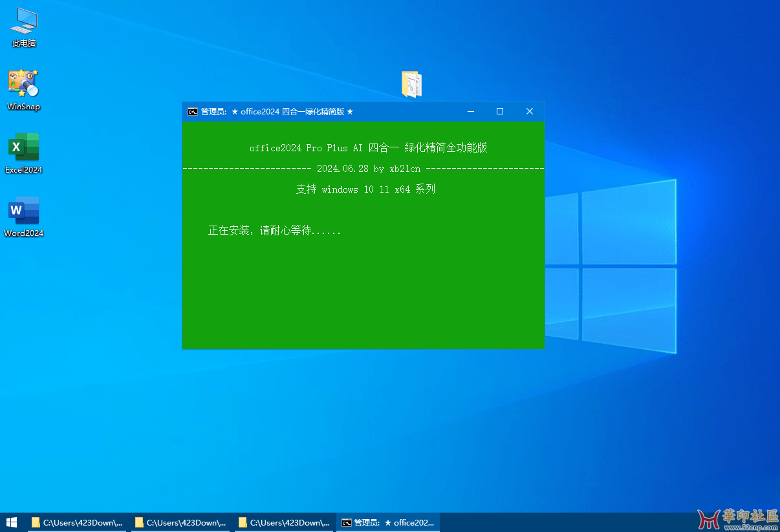Open the console window's system menu icon
The image size is (780, 532).
point(192,112)
